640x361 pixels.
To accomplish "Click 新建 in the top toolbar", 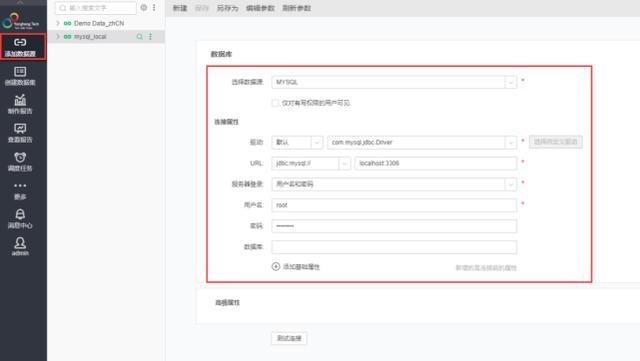I will (180, 8).
